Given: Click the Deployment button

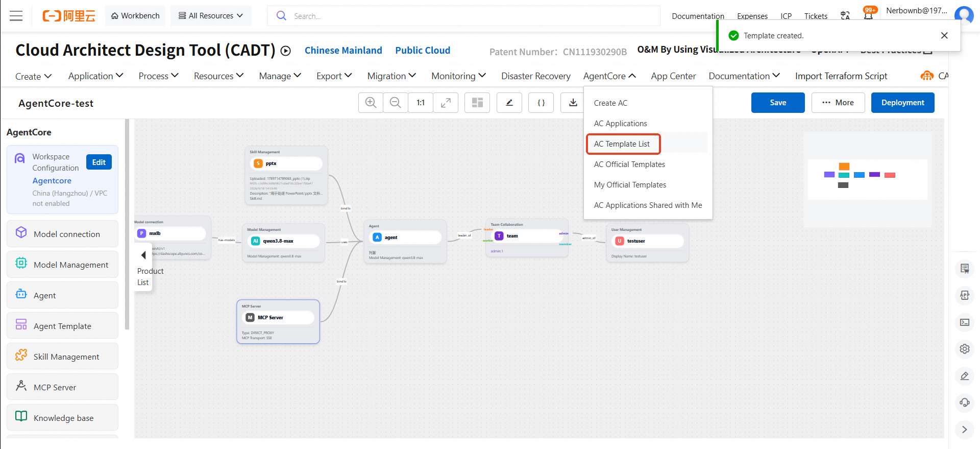Looking at the screenshot, I should 902,103.
